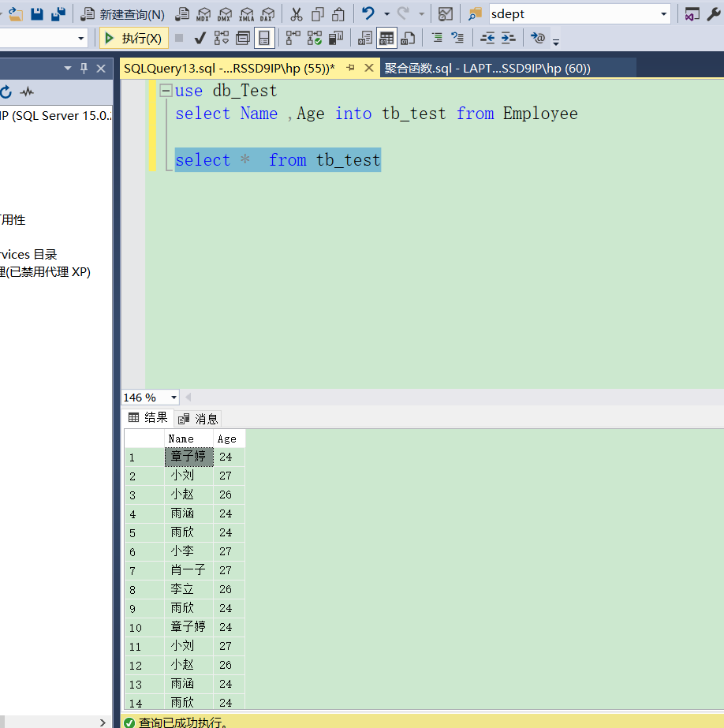Open the undo history dropdown arrow
Screen dimensions: 724x728
(x=386, y=14)
